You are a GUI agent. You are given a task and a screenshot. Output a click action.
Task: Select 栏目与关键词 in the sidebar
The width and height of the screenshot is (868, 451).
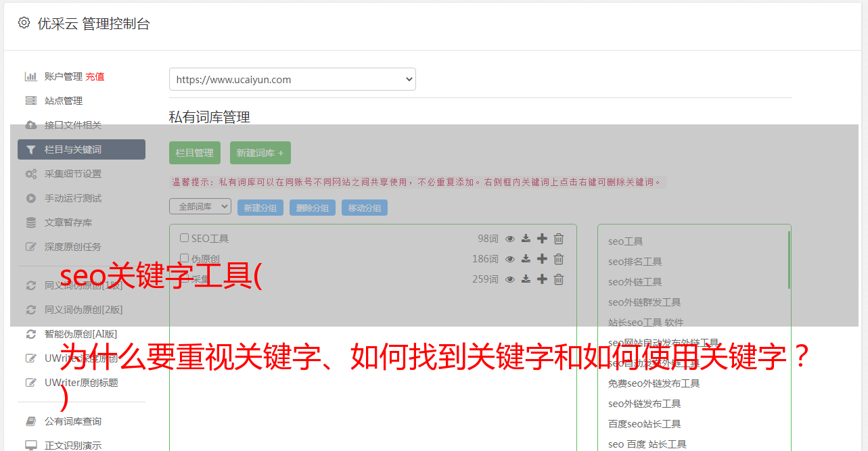(81, 149)
